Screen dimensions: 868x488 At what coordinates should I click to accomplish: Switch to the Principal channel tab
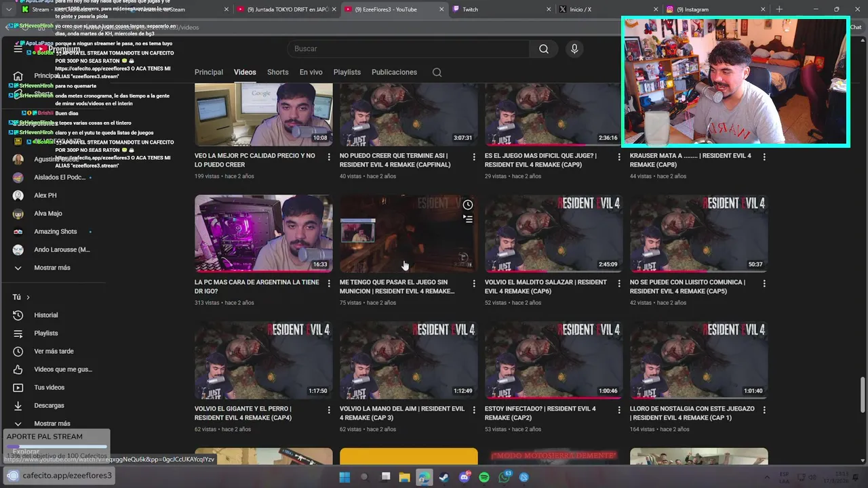pyautogui.click(x=209, y=73)
